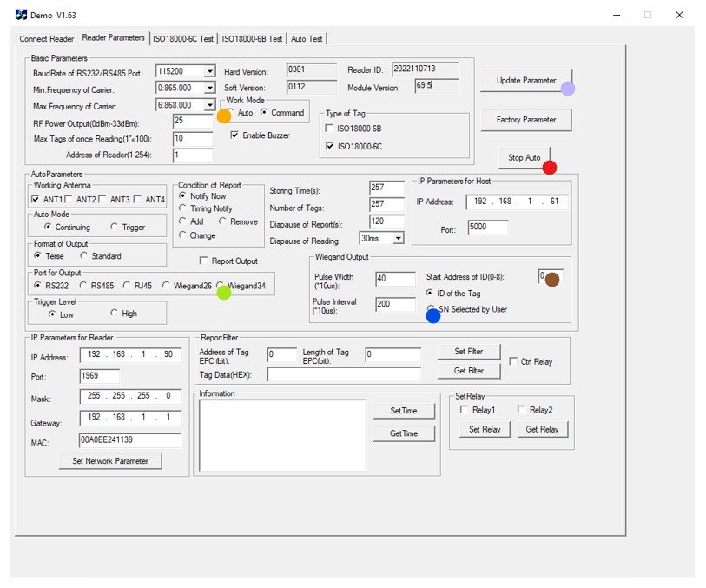The width and height of the screenshot is (706, 588).
Task: Click the Update Parameter button
Action: point(526,81)
